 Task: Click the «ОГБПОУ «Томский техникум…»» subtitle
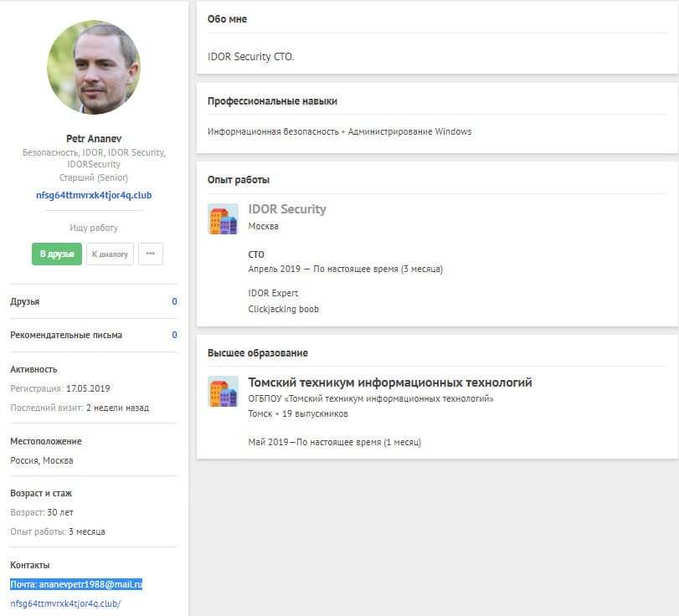[x=371, y=398]
